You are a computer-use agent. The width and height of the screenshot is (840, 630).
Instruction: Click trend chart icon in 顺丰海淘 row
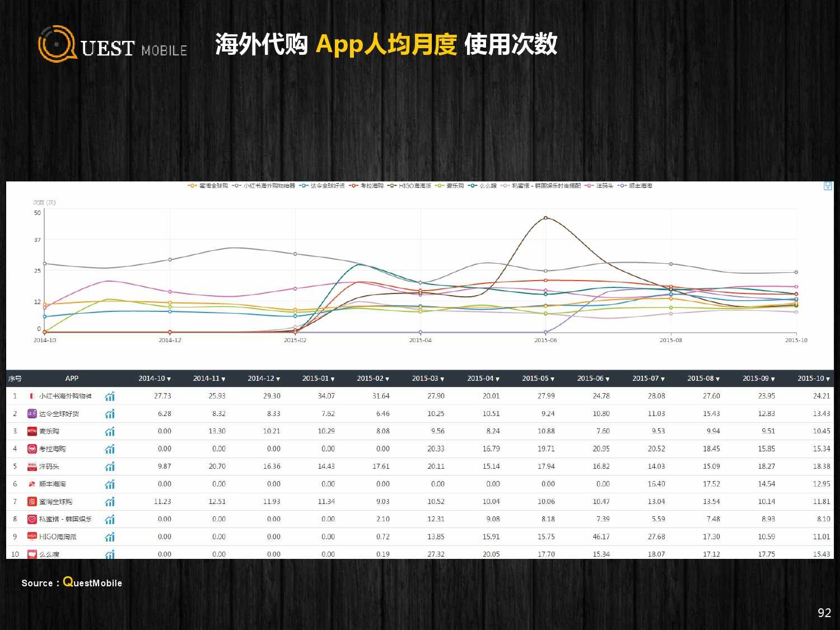tap(110, 484)
